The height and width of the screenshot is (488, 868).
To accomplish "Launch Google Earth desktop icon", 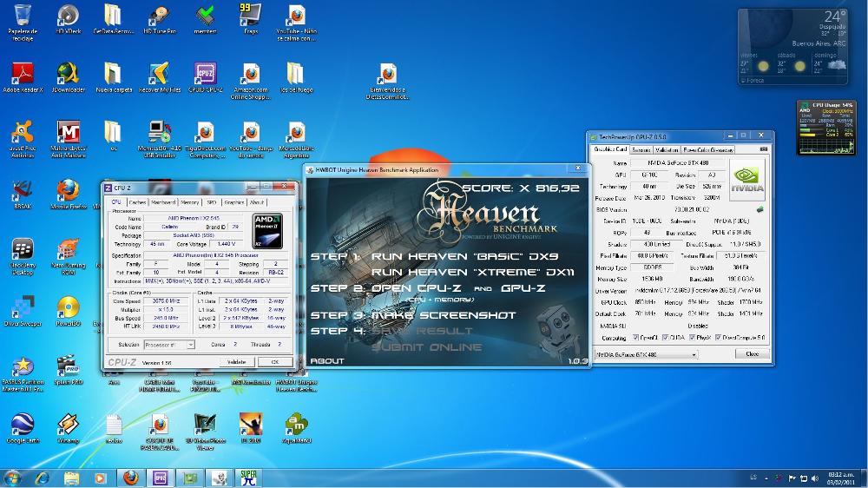I will click(23, 428).
